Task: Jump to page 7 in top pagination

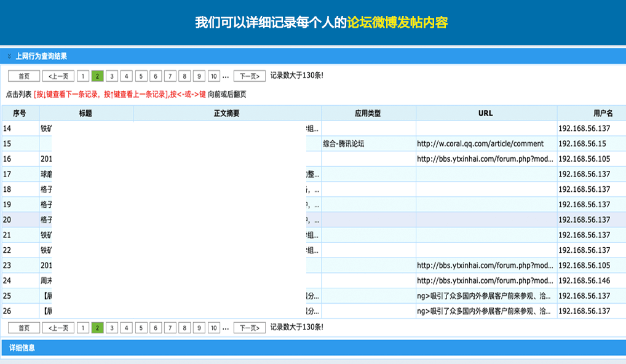Action: [x=170, y=76]
